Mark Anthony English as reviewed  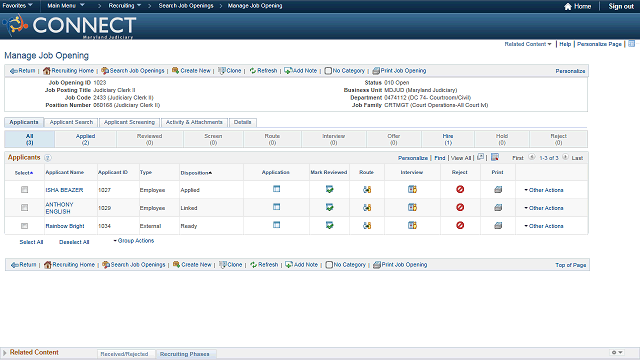click(x=329, y=207)
